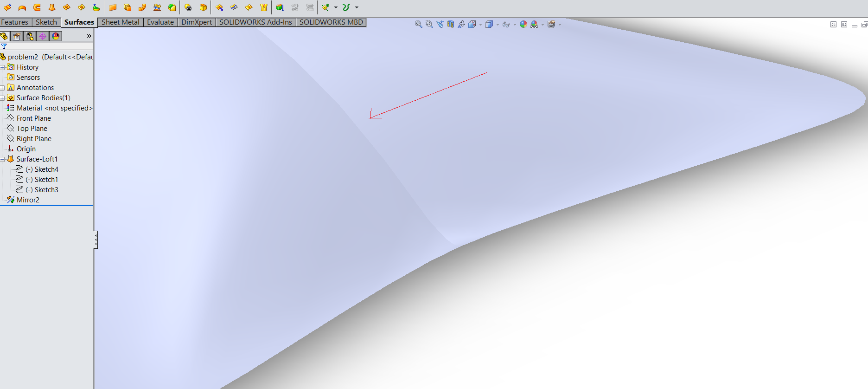Select the Delete Face tool
The height and width of the screenshot is (389, 868).
pos(188,7)
